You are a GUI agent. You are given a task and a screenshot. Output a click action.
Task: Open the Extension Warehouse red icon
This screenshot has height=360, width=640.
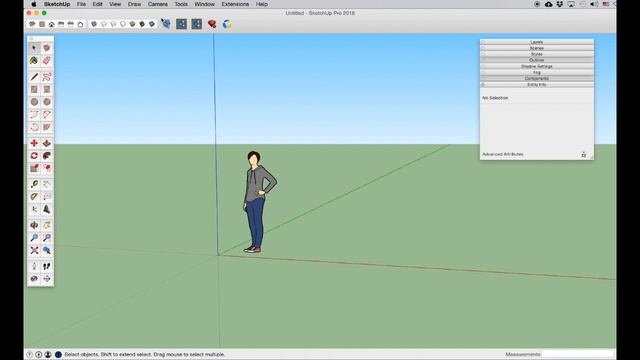[212, 24]
